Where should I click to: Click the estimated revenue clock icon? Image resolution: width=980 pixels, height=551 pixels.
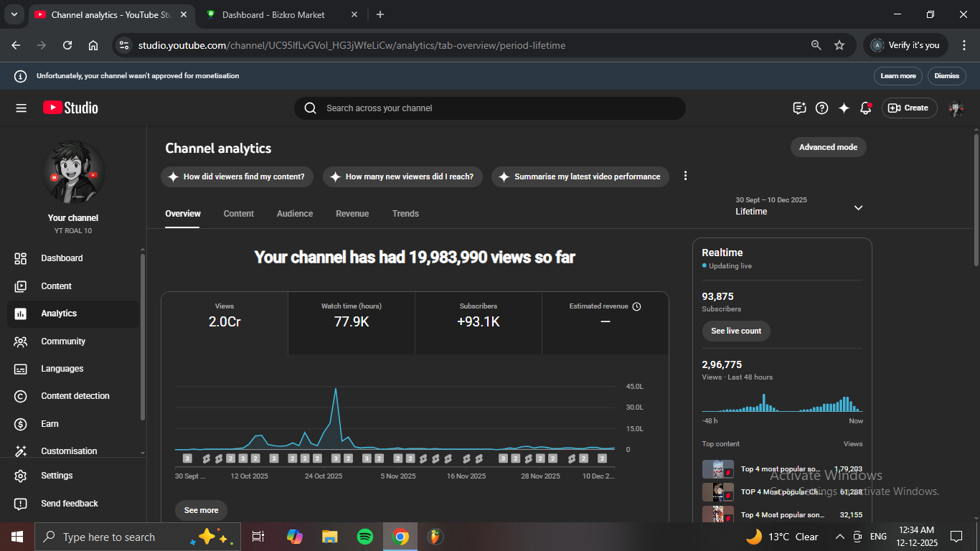(636, 306)
